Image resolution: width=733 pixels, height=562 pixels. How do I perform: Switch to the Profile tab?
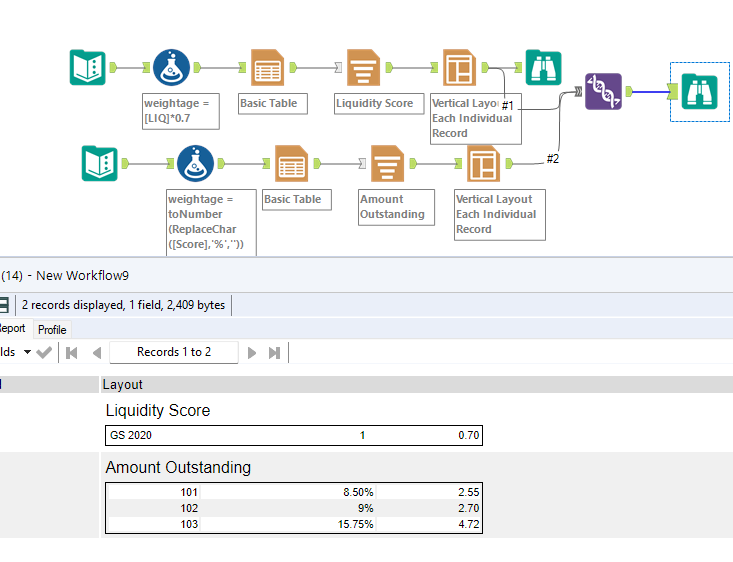[52, 329]
